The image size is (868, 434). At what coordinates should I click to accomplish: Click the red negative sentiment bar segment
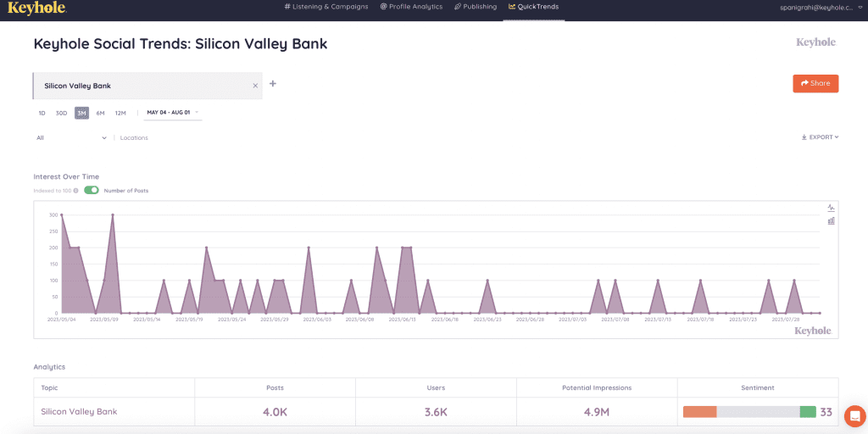[x=699, y=411]
